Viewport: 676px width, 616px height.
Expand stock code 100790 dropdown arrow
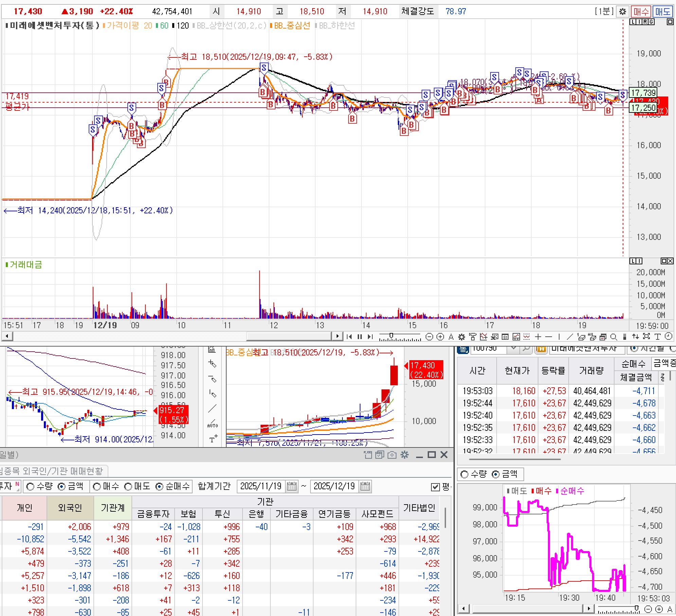(514, 348)
